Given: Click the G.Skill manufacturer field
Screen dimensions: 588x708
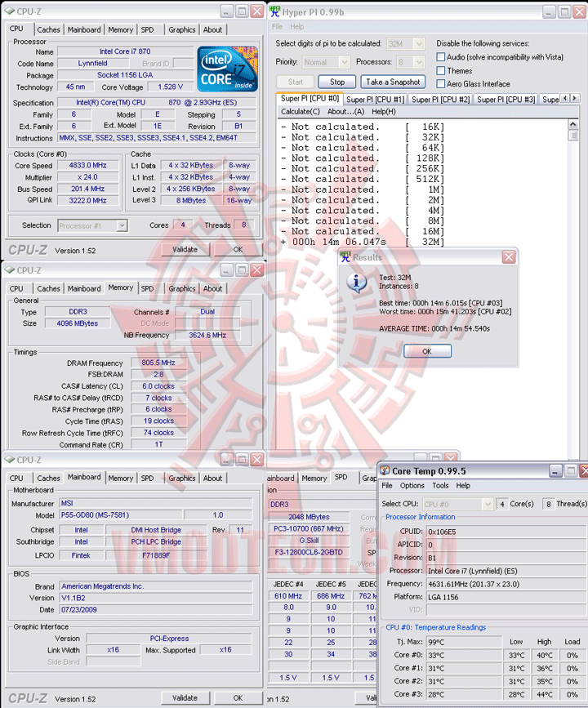Looking at the screenshot, I should pyautogui.click(x=309, y=540).
